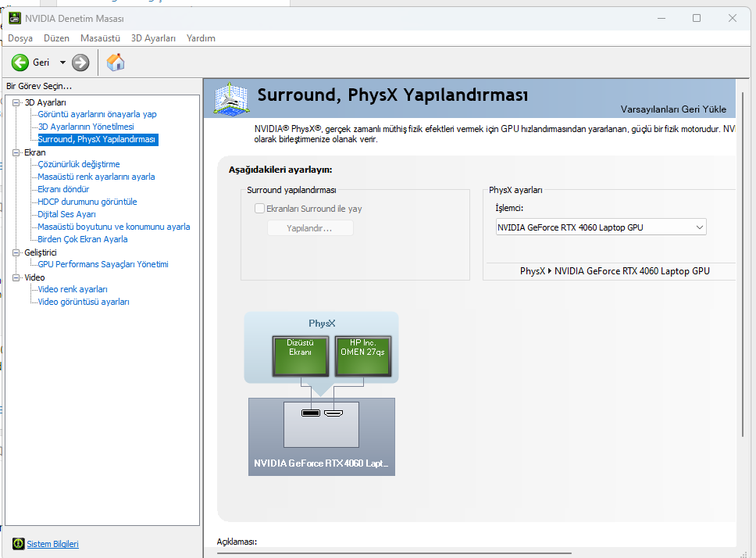Viewport: 756px width, 558px height.
Task: Open Birden Çok Ekran Ayarla
Action: pos(83,240)
